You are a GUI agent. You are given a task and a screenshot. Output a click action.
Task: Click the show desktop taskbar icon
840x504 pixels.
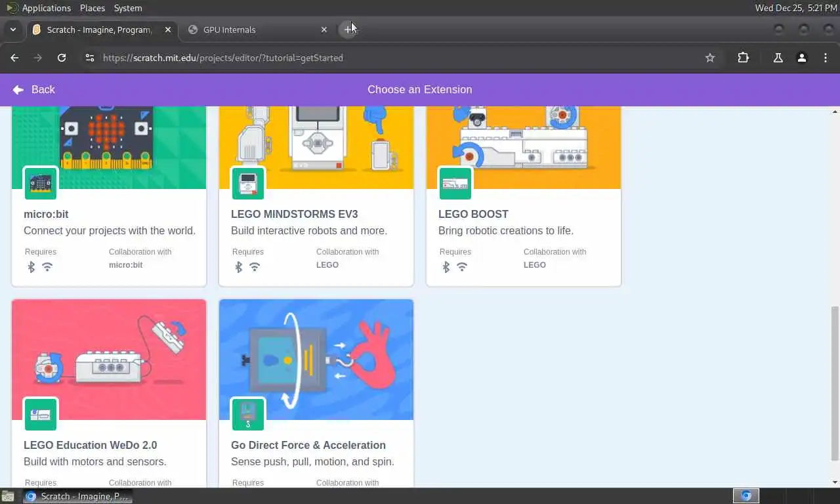tap(8, 496)
